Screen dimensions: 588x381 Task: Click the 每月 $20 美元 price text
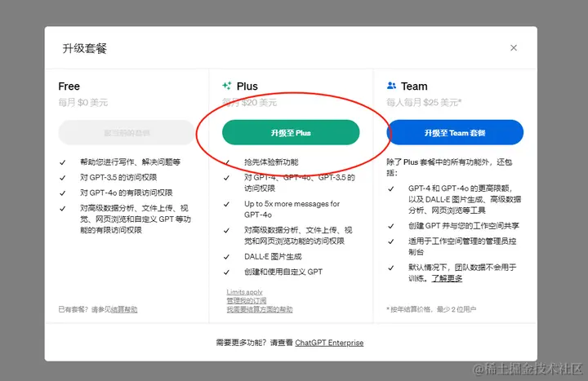coord(249,102)
